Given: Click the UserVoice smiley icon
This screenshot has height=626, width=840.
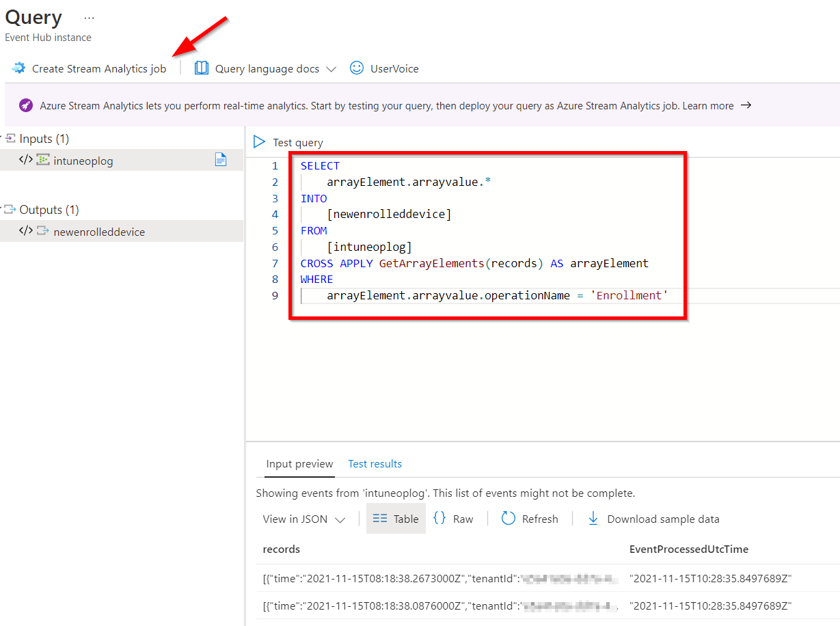Looking at the screenshot, I should (356, 68).
